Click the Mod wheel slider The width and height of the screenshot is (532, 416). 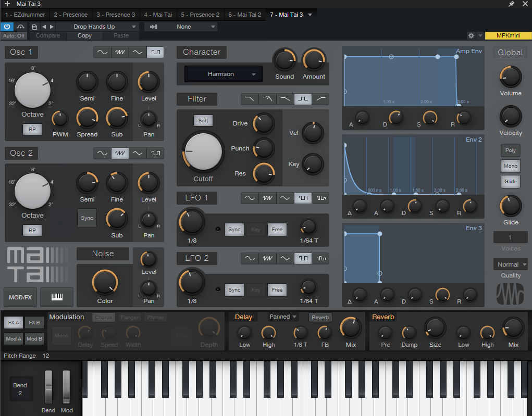[x=66, y=387]
